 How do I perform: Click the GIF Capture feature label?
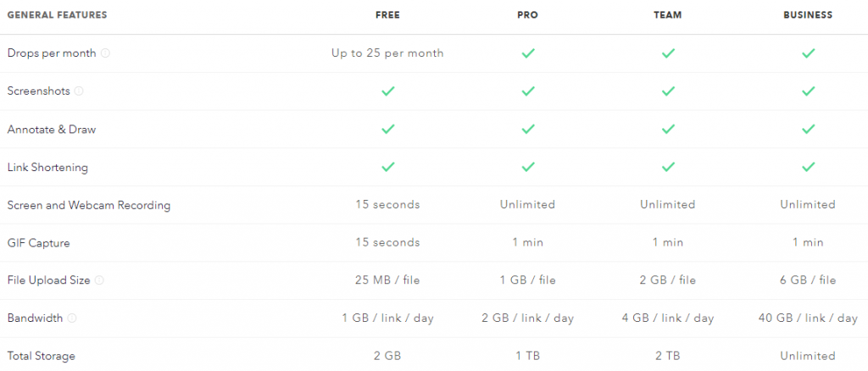click(x=38, y=243)
